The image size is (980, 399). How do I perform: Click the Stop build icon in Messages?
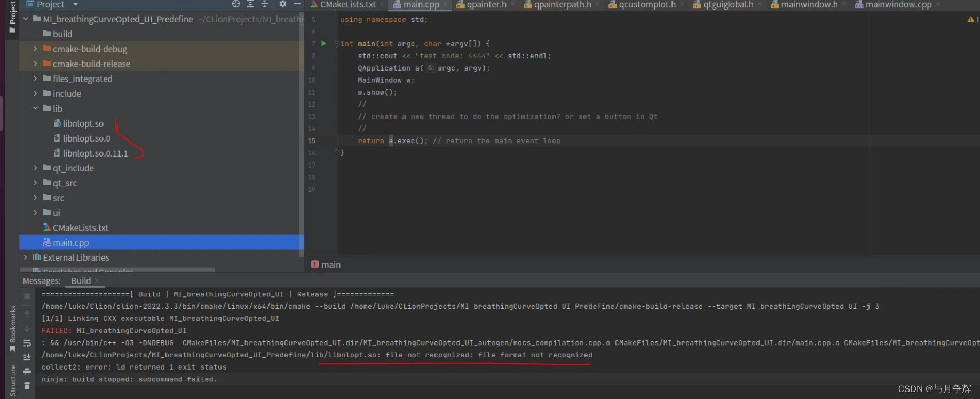click(27, 296)
